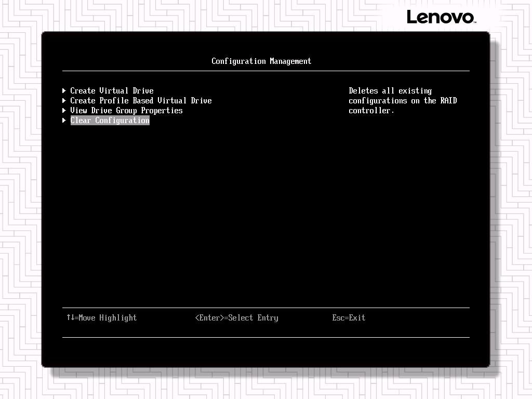Image resolution: width=532 pixels, height=399 pixels.
Task: Click the word 'controller.' in the help text
Action: pyautogui.click(x=371, y=111)
